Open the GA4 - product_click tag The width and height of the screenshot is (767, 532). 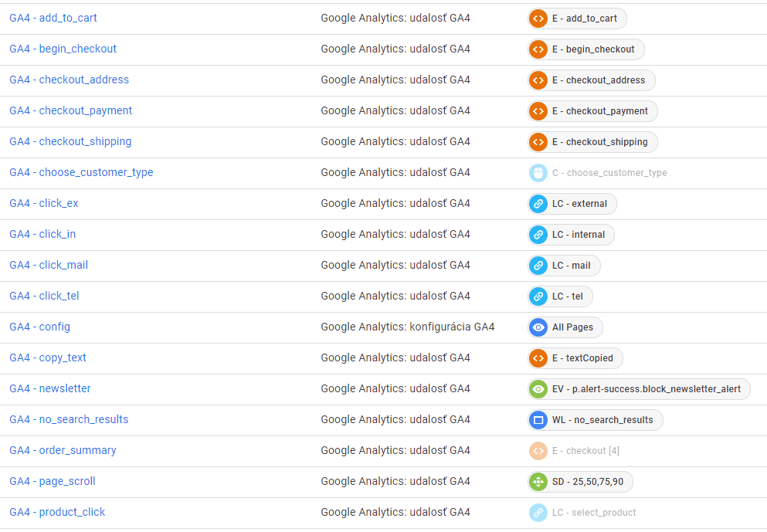[x=57, y=512]
